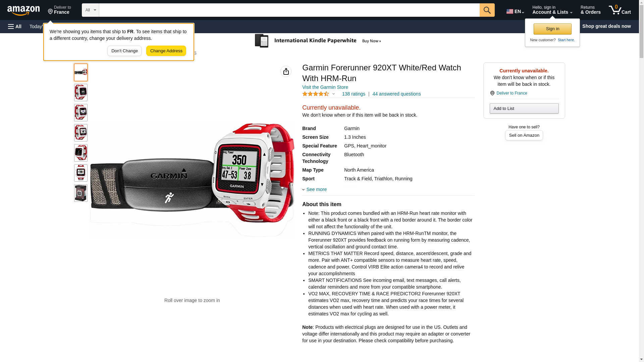Open the All hamburger menu
The image size is (644, 362).
[15, 26]
